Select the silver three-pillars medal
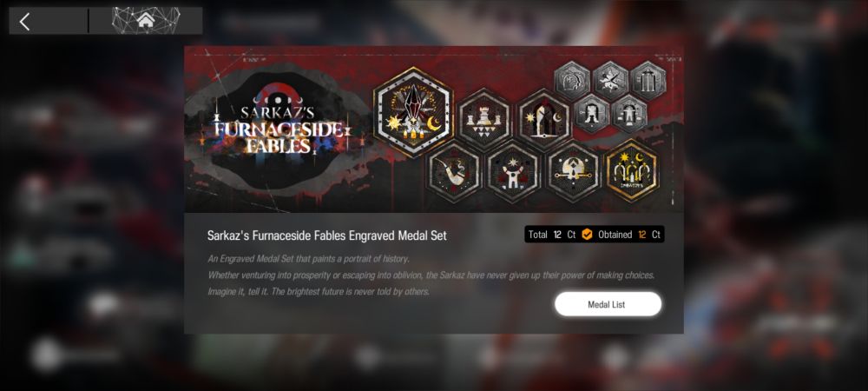Viewport: 868px width, 391px height. click(x=648, y=81)
